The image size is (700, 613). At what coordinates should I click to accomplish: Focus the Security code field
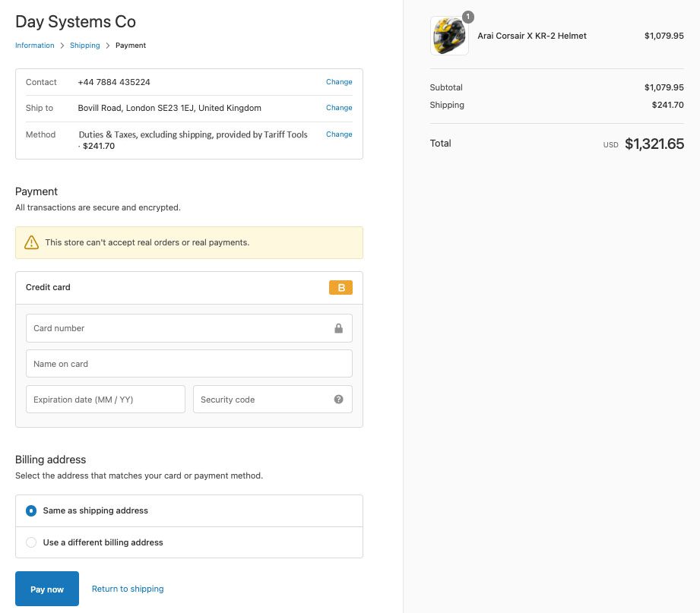click(x=272, y=400)
